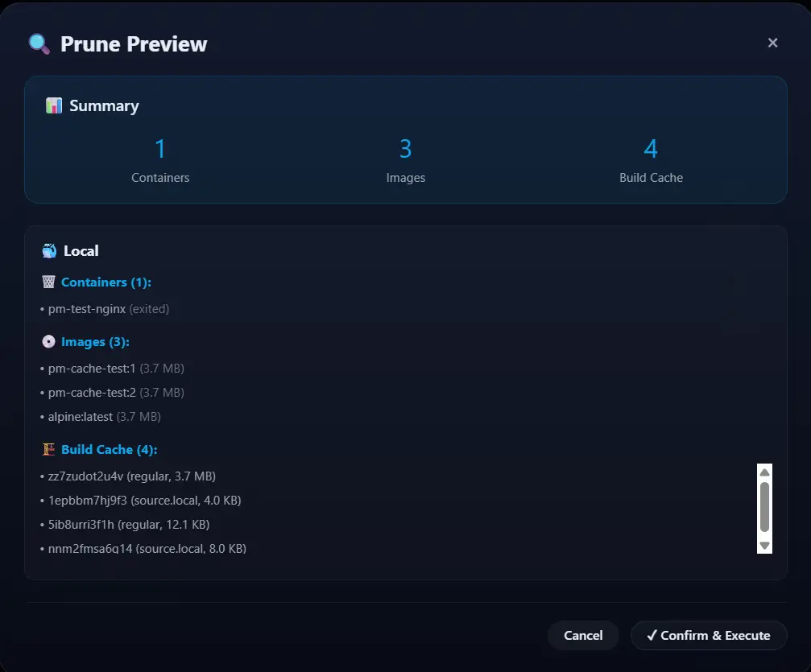Select the Images count in Summary
The width and height of the screenshot is (811, 672).
tap(405, 149)
